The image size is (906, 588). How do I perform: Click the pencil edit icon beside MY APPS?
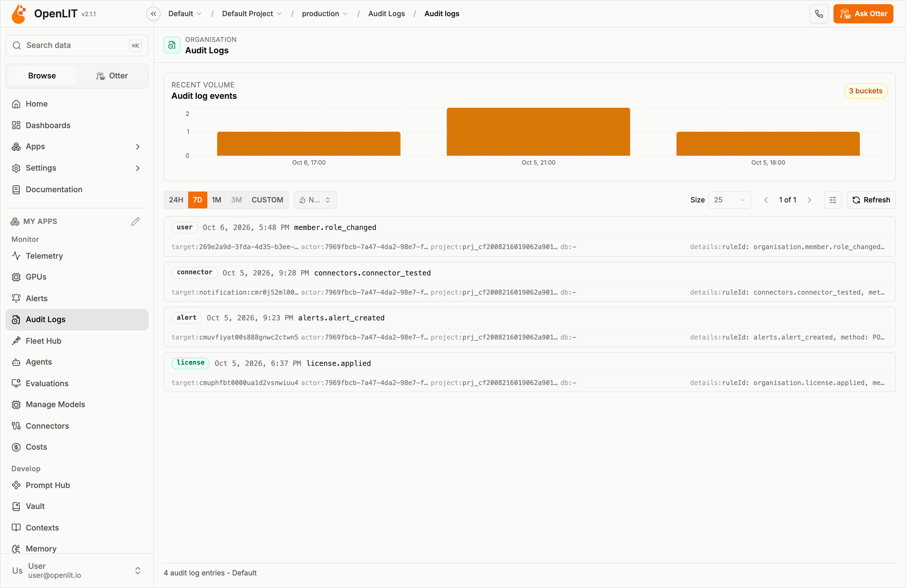(x=135, y=221)
